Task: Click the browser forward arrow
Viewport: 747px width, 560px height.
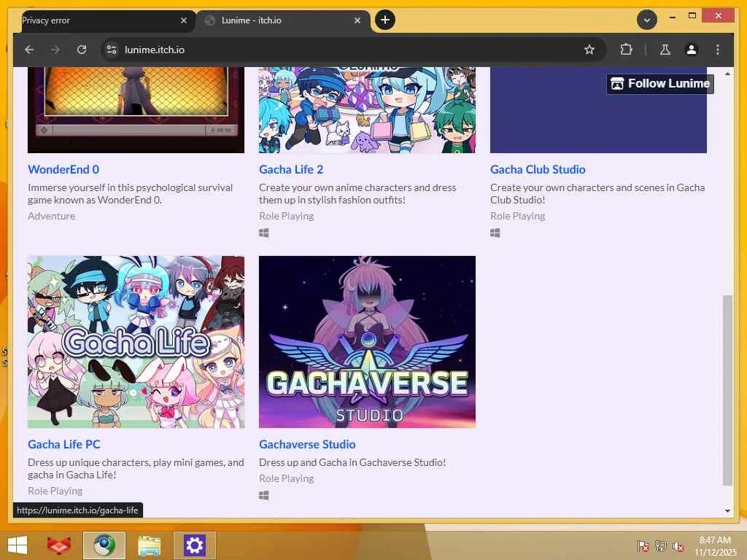Action: [x=55, y=50]
